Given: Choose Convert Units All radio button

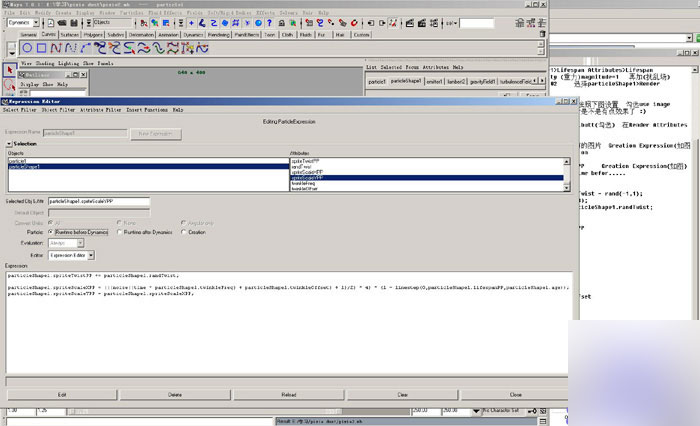Looking at the screenshot, I should tap(50, 222).
